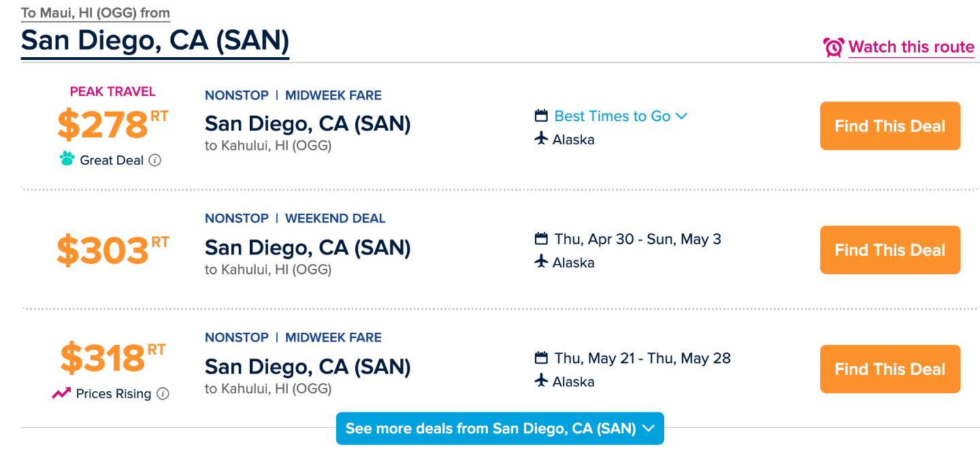Image resolution: width=980 pixels, height=462 pixels.
Task: Click Find This Deal for the $278 fare
Action: tap(890, 126)
